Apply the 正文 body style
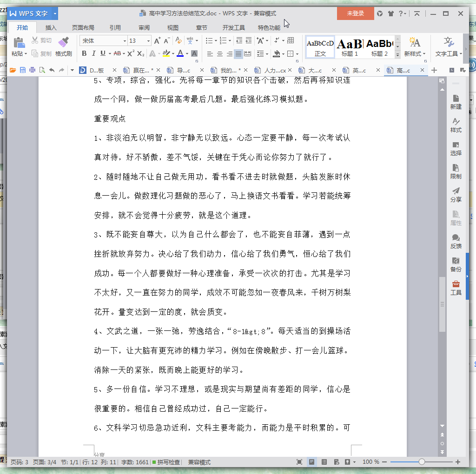Screen dimensions: 476x474 (320, 47)
